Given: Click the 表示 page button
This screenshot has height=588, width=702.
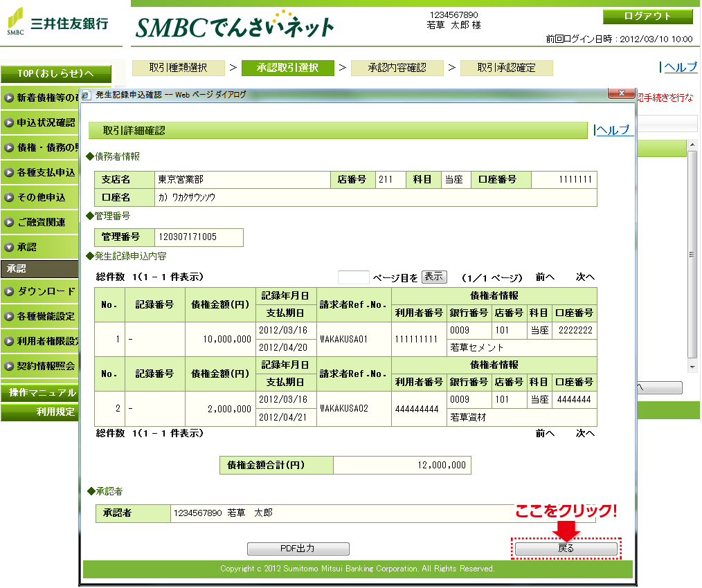Looking at the screenshot, I should [x=434, y=277].
